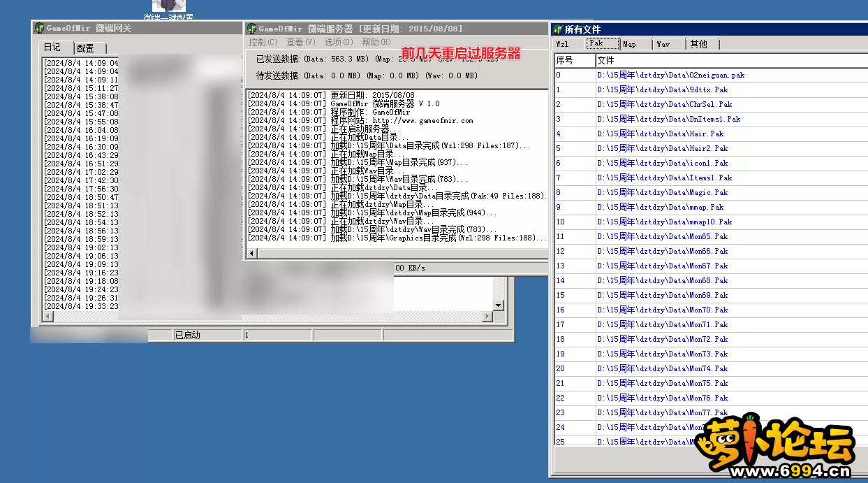The image size is (868, 483).
Task: Open the 配置 tab in gateway window
Action: click(87, 48)
